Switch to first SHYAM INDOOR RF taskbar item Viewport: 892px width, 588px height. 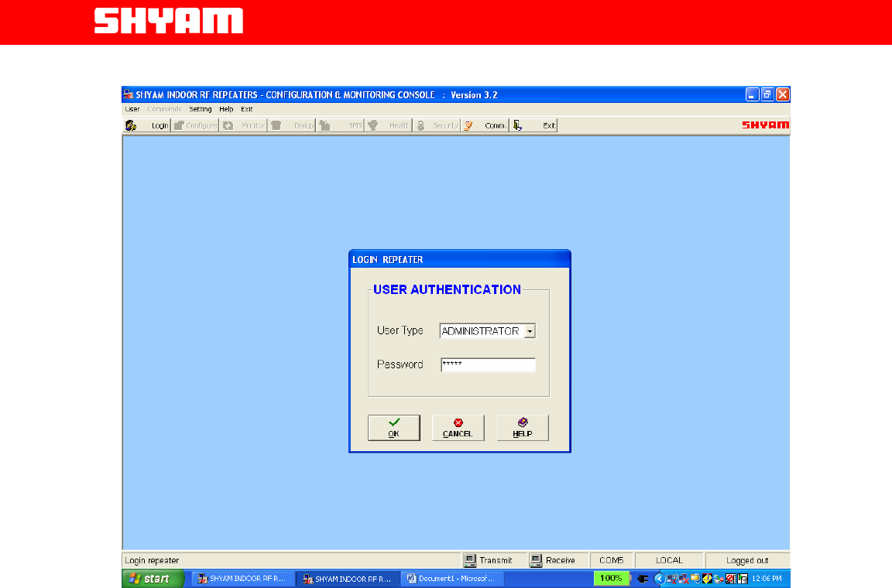pos(243,579)
